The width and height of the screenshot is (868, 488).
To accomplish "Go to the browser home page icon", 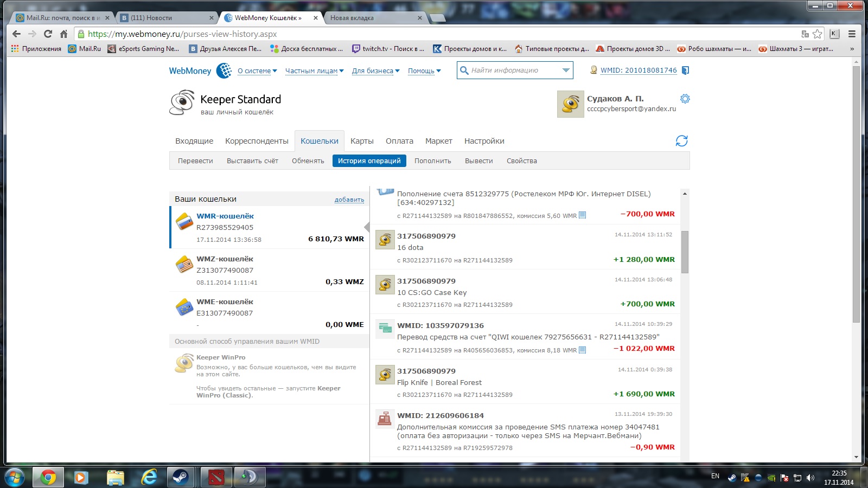I will coord(63,34).
